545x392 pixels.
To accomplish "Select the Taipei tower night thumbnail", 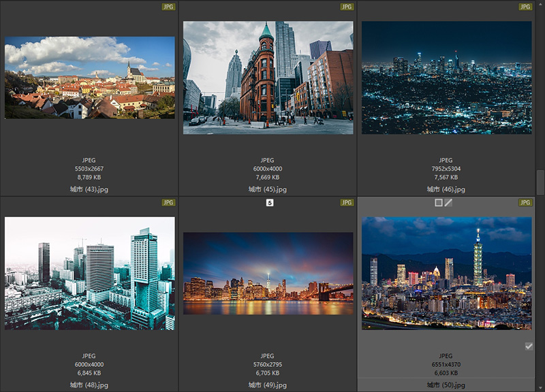I will tap(446, 274).
